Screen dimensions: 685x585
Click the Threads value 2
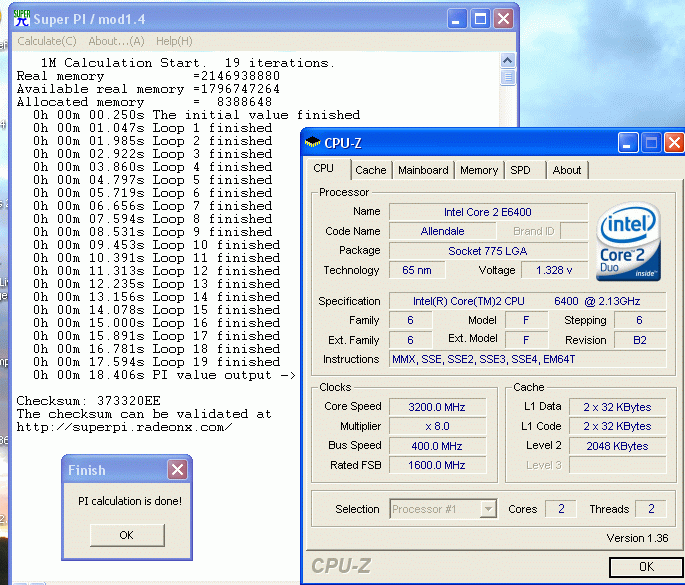651,509
